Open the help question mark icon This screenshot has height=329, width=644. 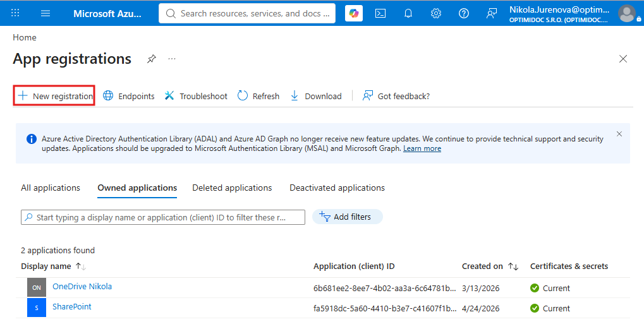click(464, 13)
